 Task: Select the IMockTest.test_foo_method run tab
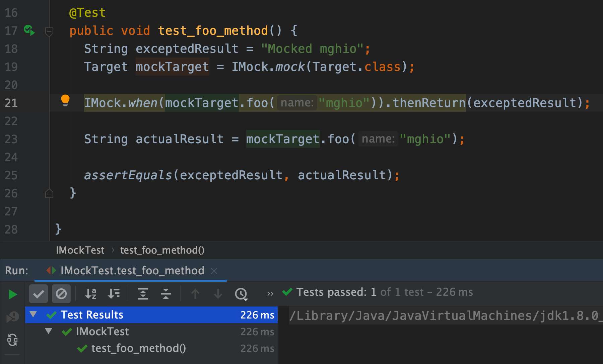pyautogui.click(x=132, y=271)
